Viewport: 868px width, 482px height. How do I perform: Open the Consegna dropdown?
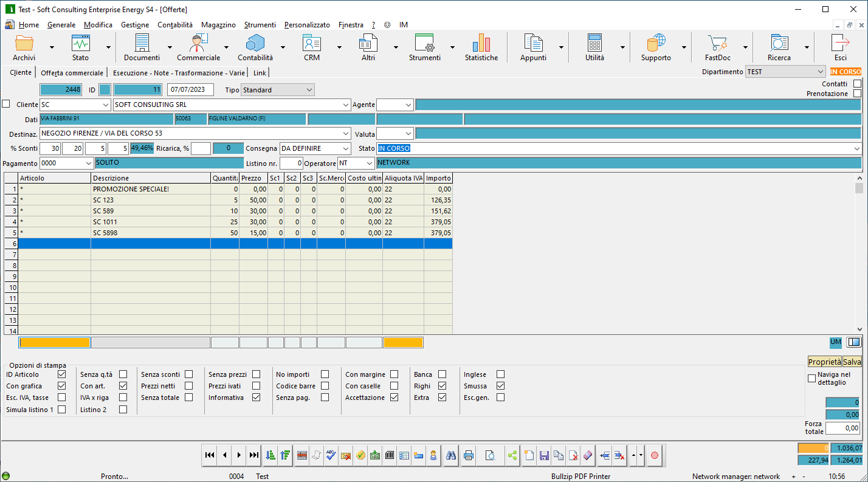pyautogui.click(x=346, y=148)
